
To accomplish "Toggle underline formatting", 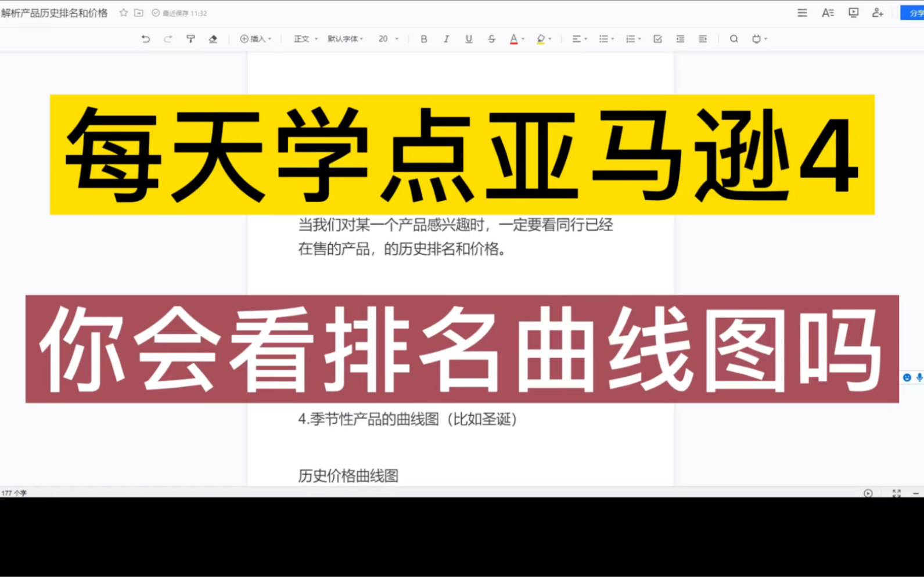I will pyautogui.click(x=469, y=39).
